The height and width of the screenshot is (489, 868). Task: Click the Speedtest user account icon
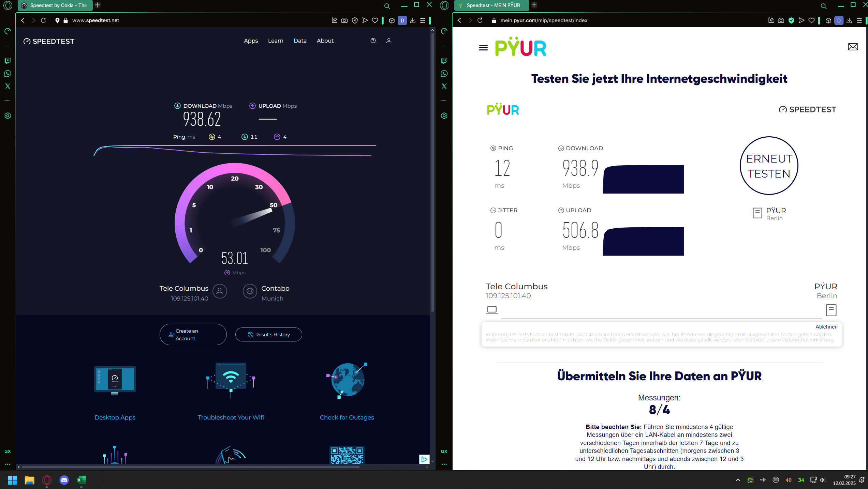[388, 41]
